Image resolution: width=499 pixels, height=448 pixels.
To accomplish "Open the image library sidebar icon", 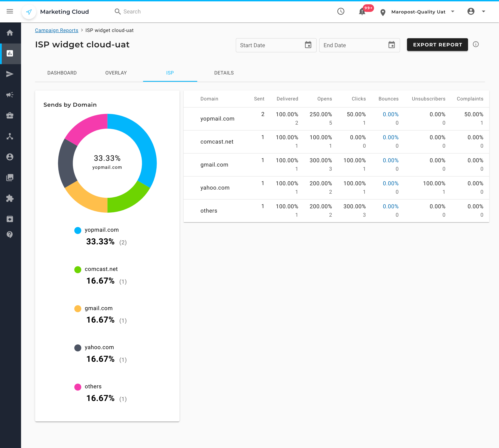I will click(x=10, y=177).
